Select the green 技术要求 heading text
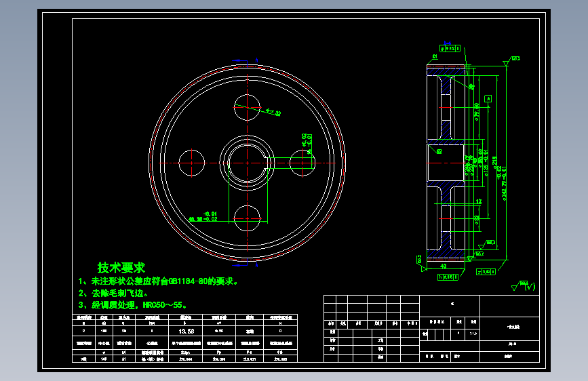This screenshot has height=381, width=588. click(x=121, y=268)
